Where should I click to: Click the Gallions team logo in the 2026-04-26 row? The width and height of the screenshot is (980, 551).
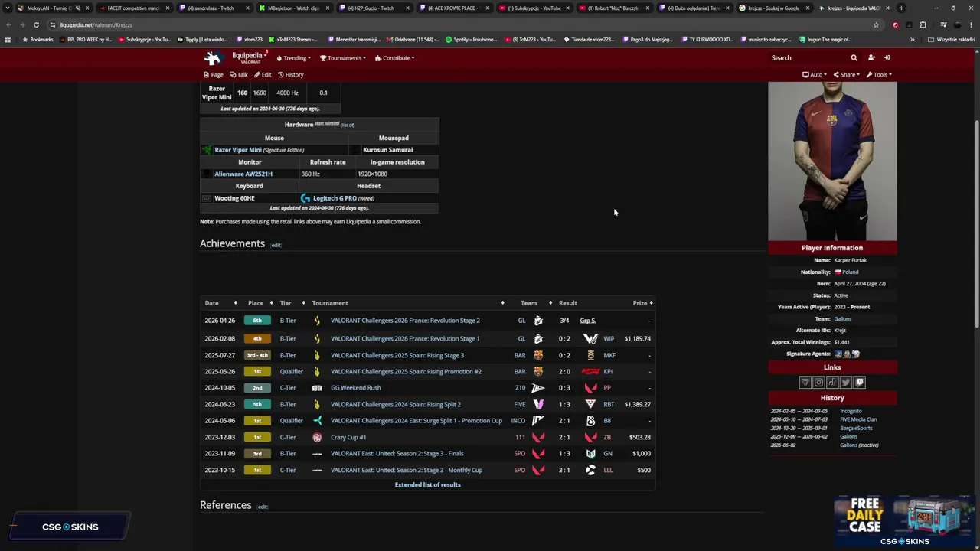click(x=538, y=321)
